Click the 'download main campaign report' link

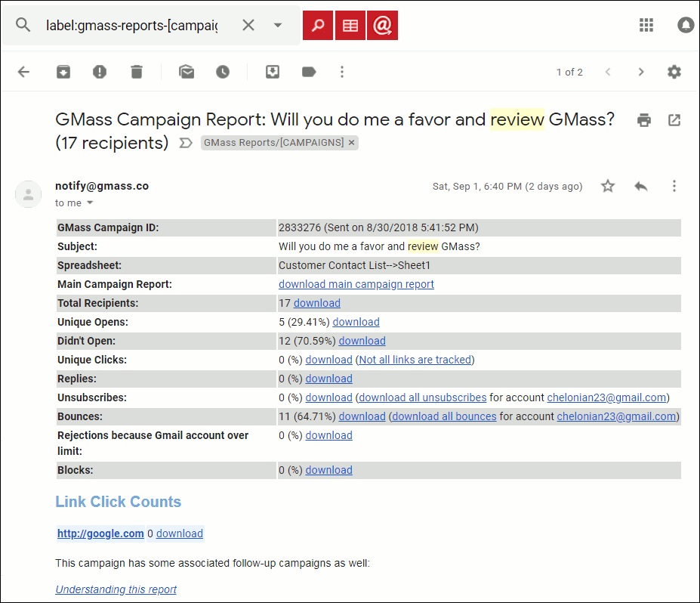click(x=356, y=284)
